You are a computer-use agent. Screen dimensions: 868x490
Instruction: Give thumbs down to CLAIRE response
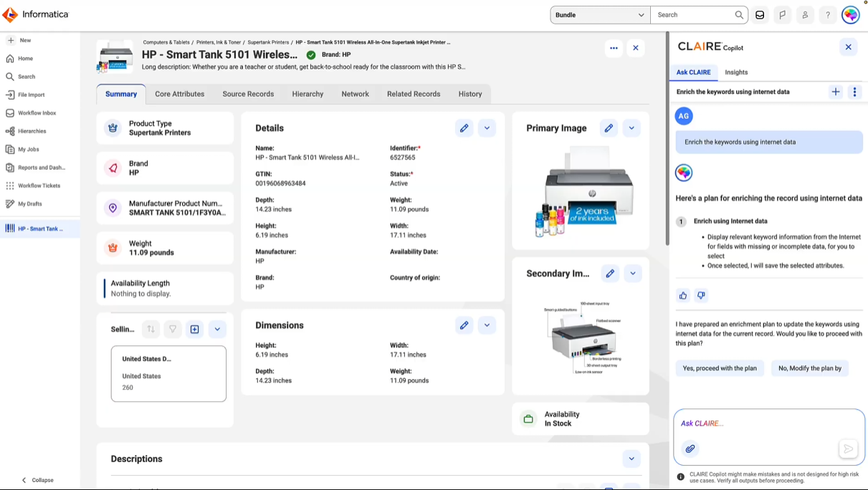(701, 295)
